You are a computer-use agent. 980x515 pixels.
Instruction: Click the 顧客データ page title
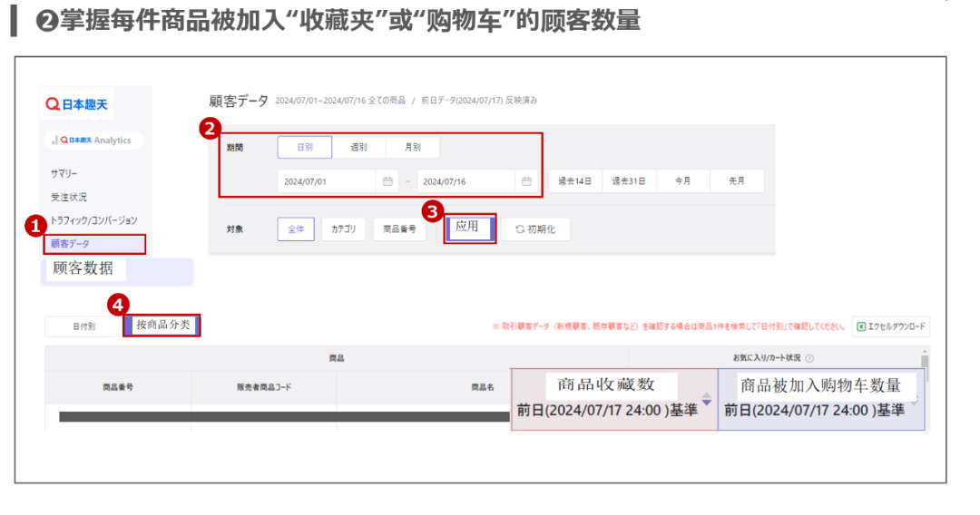(x=238, y=102)
